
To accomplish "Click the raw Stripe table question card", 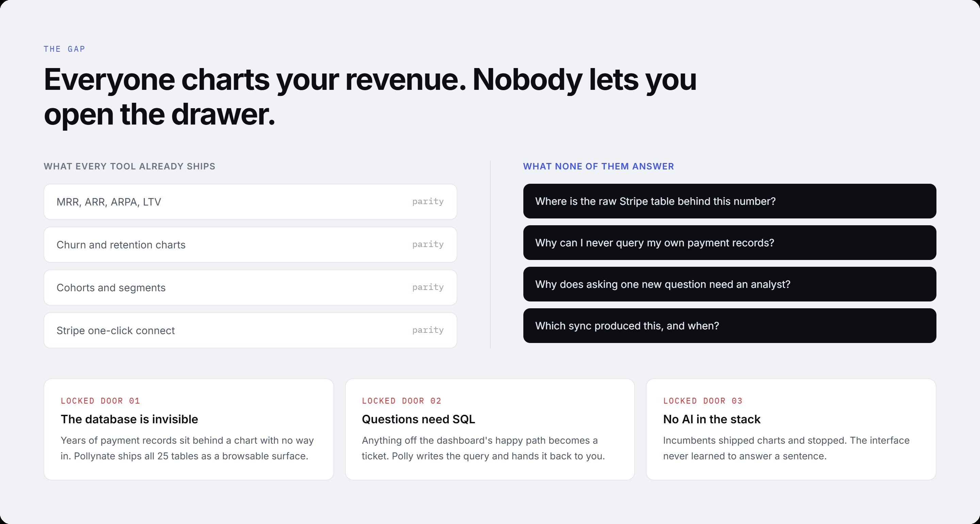I will point(730,201).
